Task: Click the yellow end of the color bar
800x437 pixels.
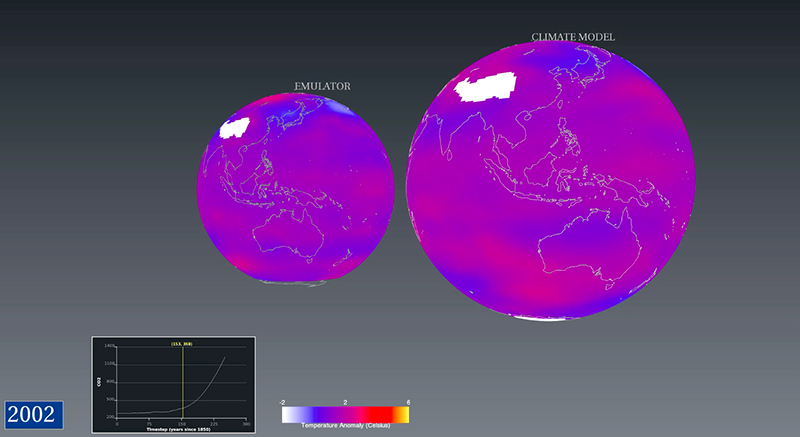Action: point(405,413)
